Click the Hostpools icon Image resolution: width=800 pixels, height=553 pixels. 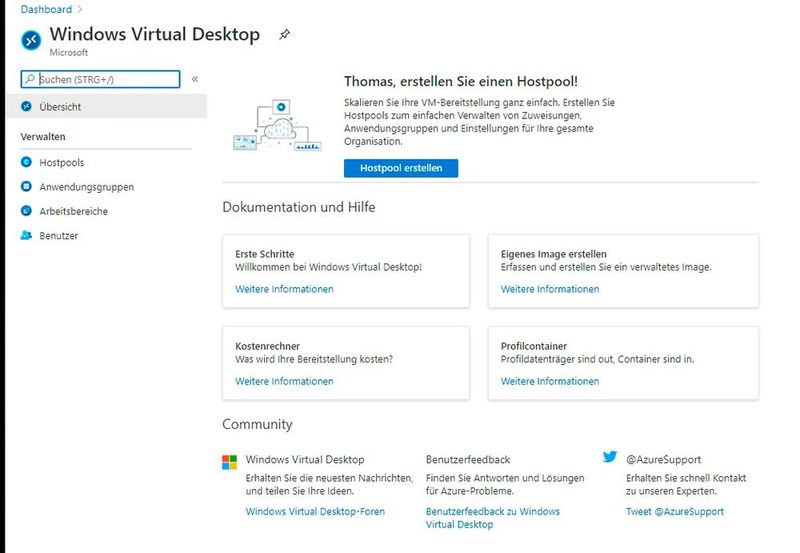tap(27, 162)
